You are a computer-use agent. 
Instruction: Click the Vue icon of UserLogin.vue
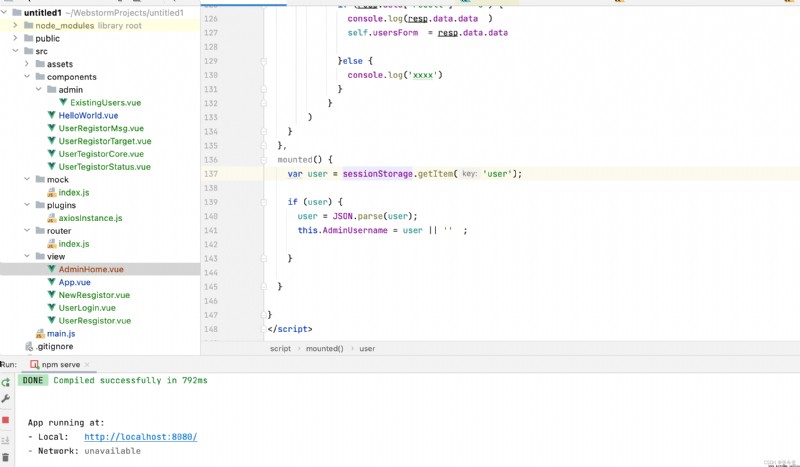[x=52, y=308]
